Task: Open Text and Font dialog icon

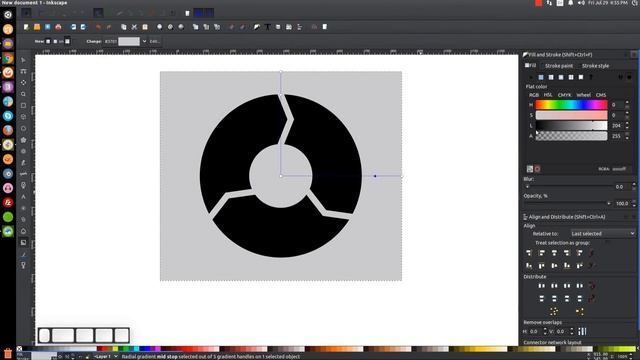Action: pyautogui.click(x=267, y=27)
